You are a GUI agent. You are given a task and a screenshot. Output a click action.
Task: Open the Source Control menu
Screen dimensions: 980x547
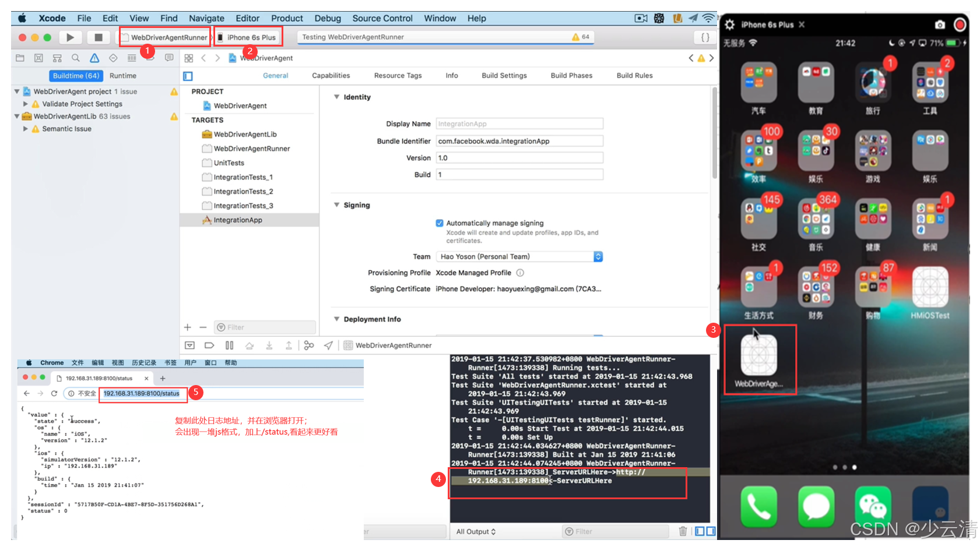click(x=382, y=18)
